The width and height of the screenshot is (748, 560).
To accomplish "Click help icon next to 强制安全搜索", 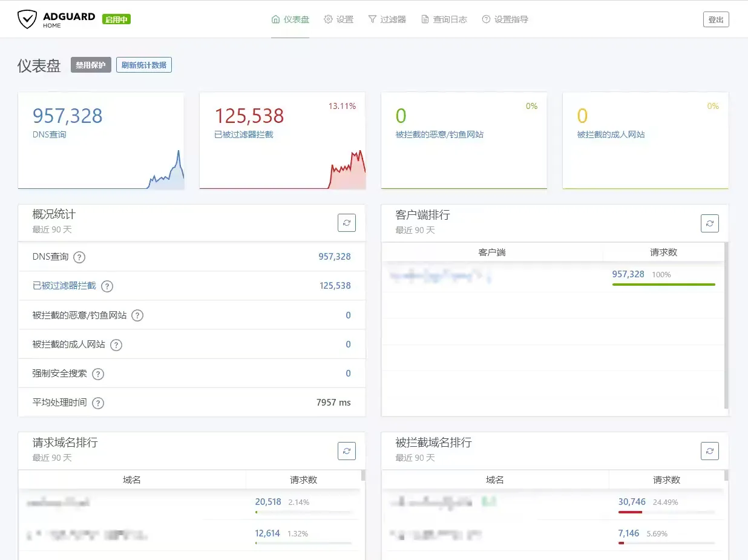I will click(98, 374).
